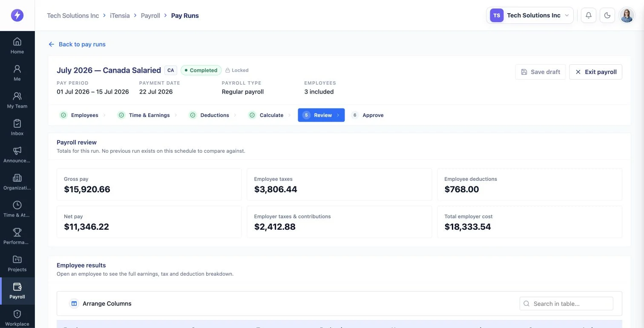This screenshot has height=328, width=644.
Task: Click the CA country badge
Action: point(171,70)
